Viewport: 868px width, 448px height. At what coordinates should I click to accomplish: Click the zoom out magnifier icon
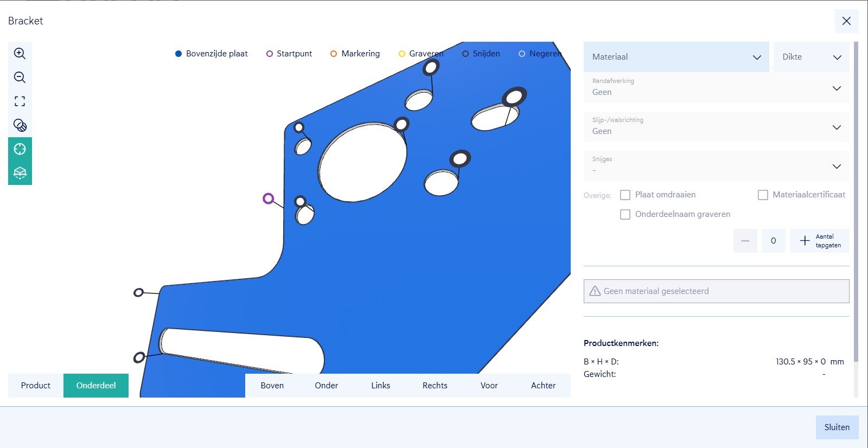point(20,78)
